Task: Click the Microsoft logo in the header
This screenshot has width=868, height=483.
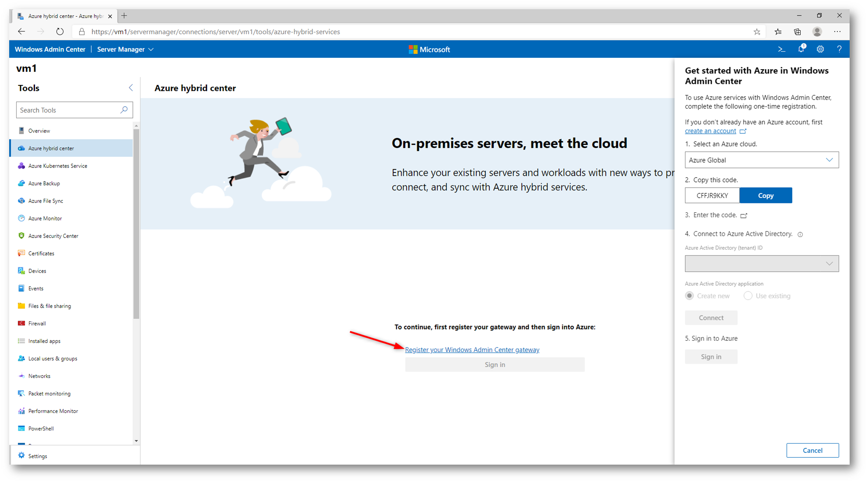Action: tap(429, 49)
